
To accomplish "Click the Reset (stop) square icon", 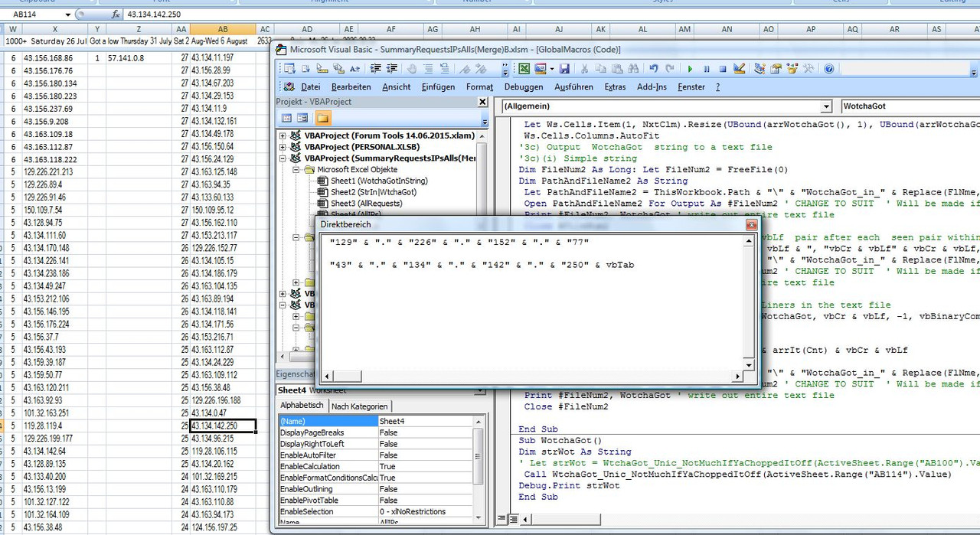I will [722, 69].
